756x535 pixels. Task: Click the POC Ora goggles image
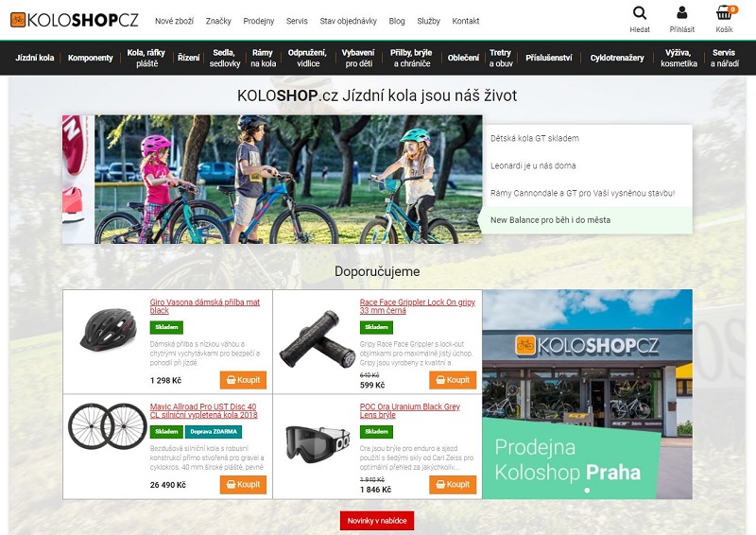(317, 440)
